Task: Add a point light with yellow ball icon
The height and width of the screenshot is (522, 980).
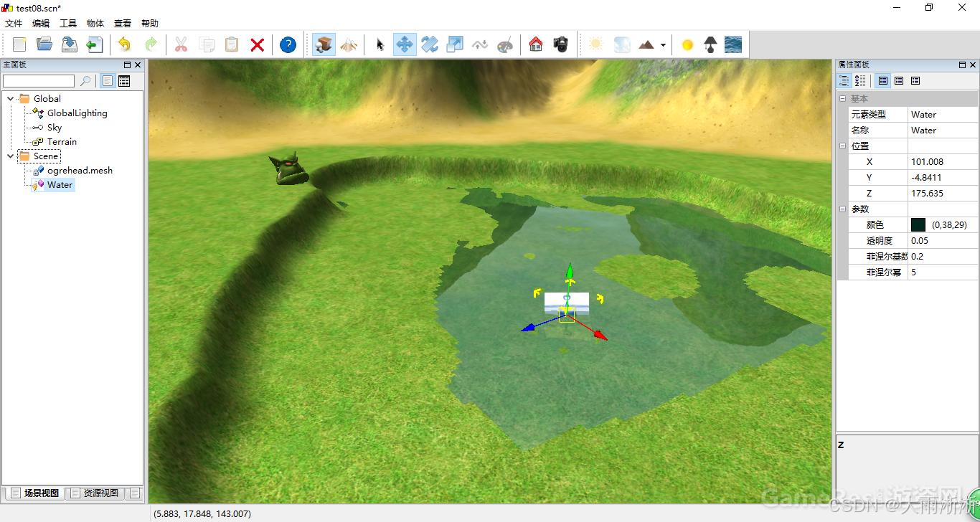Action: pyautogui.click(x=687, y=44)
